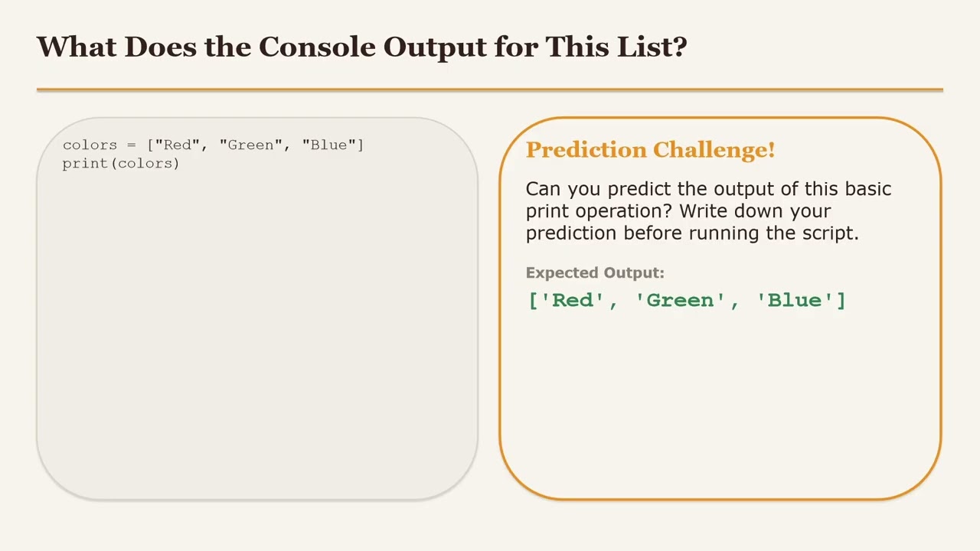980x551 pixels.
Task: Select 'Blue' in the green expected output
Action: [795, 300]
